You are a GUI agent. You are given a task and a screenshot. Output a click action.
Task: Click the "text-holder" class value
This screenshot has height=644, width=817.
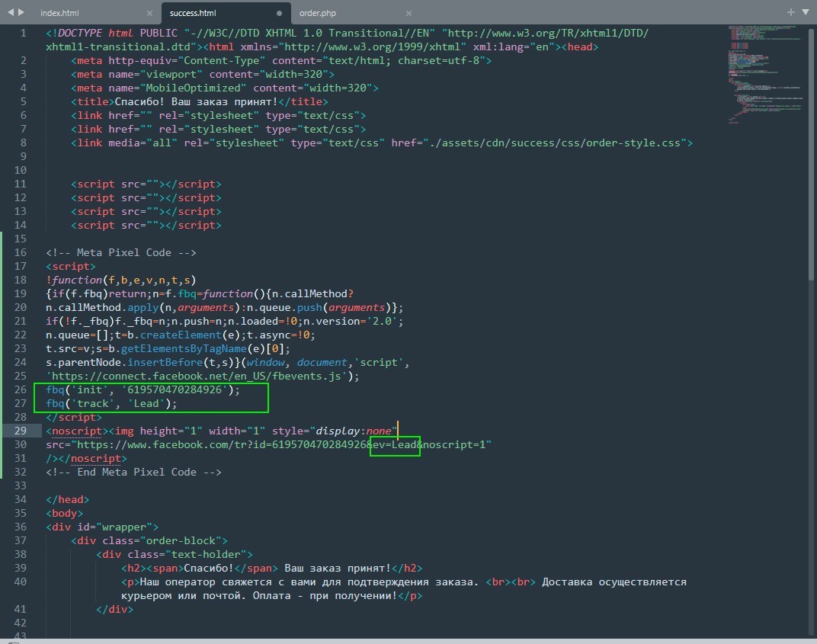[206, 554]
